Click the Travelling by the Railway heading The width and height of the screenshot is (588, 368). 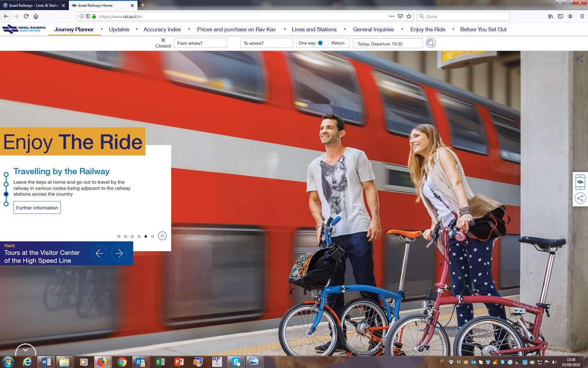point(62,172)
